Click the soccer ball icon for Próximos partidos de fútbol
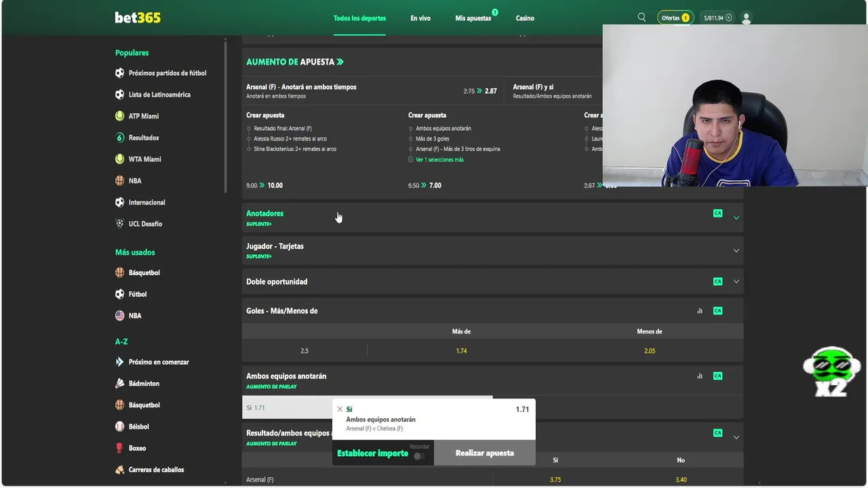Image resolution: width=868 pixels, height=488 pixels. pos(120,73)
